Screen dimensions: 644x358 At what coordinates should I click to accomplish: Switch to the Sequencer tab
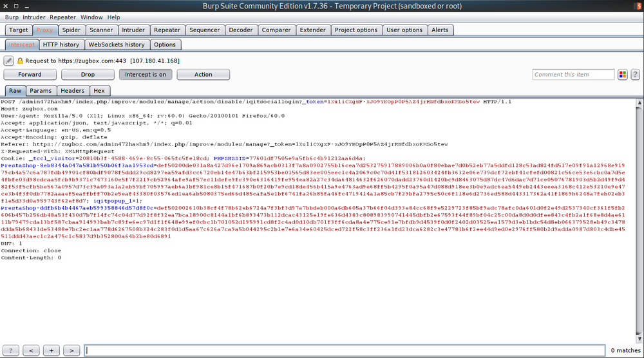pos(205,30)
